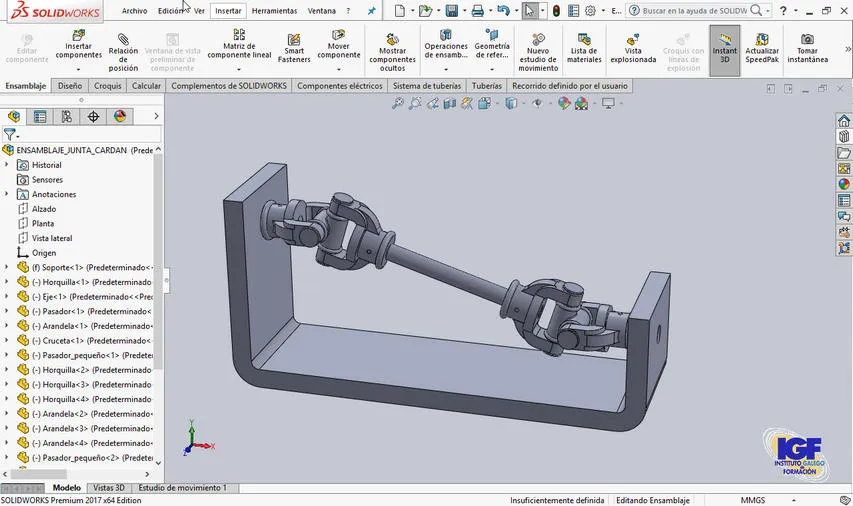
Task: Click Tomar instantánea camera icon
Action: (808, 39)
